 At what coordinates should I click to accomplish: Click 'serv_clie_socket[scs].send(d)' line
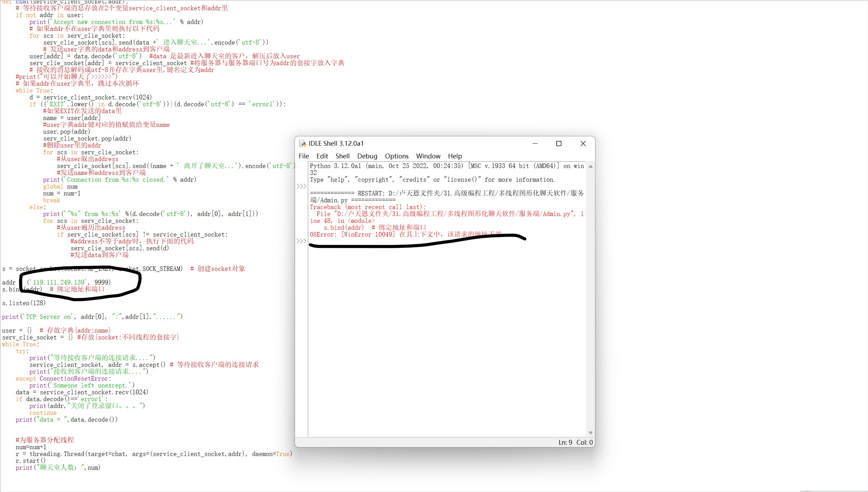(120, 248)
